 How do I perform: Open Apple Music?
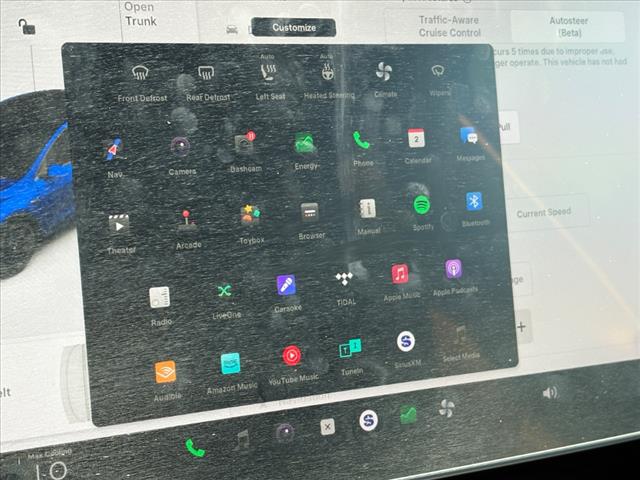click(x=401, y=282)
